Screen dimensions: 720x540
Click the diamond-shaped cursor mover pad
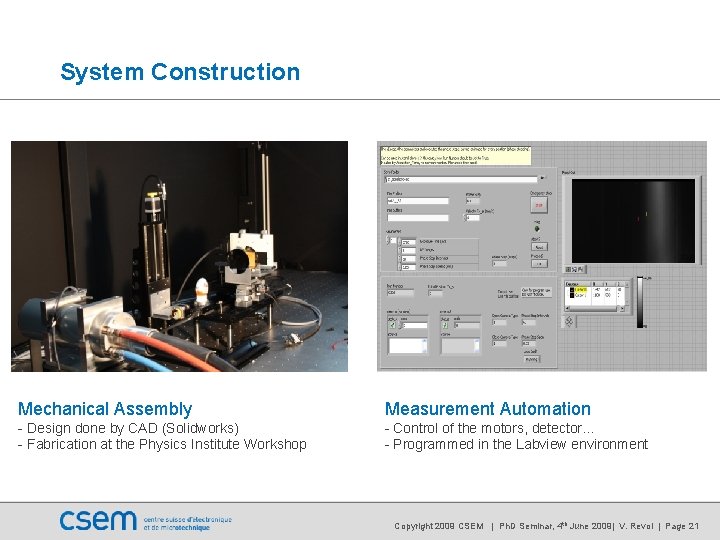569,321
